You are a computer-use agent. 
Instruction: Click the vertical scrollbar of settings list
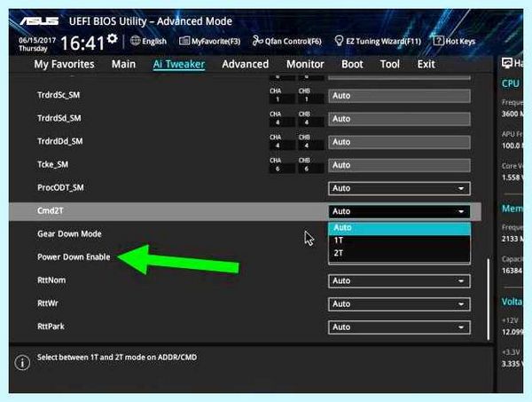tap(489, 299)
